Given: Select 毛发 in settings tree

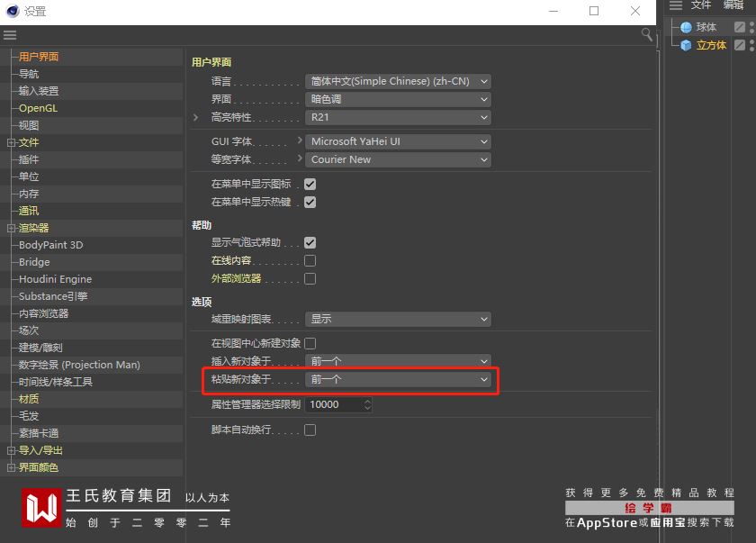Looking at the screenshot, I should click(29, 416).
